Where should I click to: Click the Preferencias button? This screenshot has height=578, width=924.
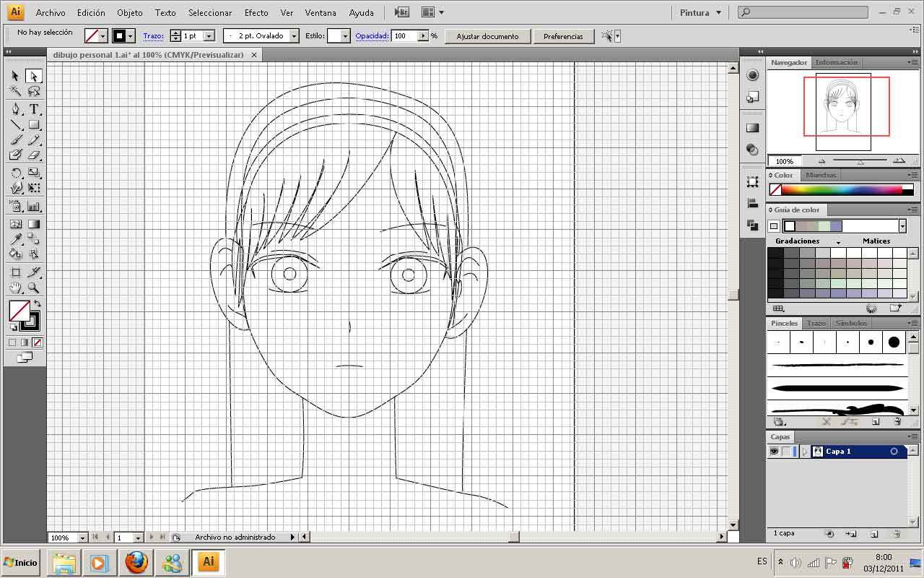tap(563, 36)
